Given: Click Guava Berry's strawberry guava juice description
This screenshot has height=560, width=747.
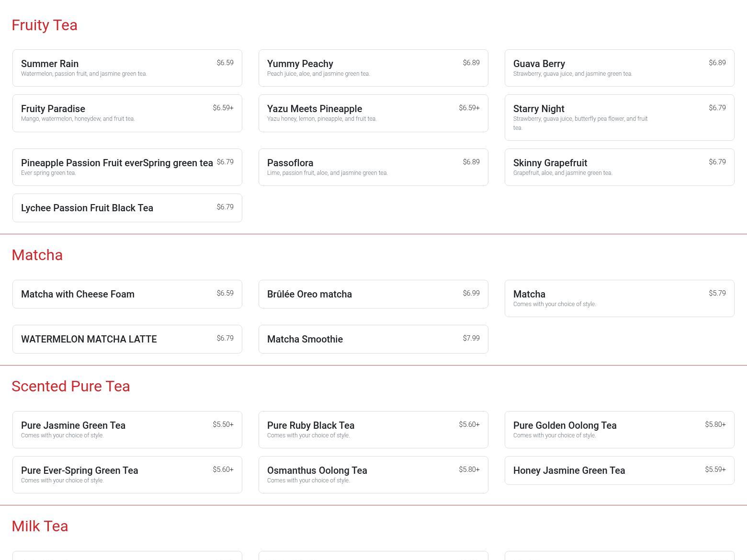Looking at the screenshot, I should click(573, 74).
